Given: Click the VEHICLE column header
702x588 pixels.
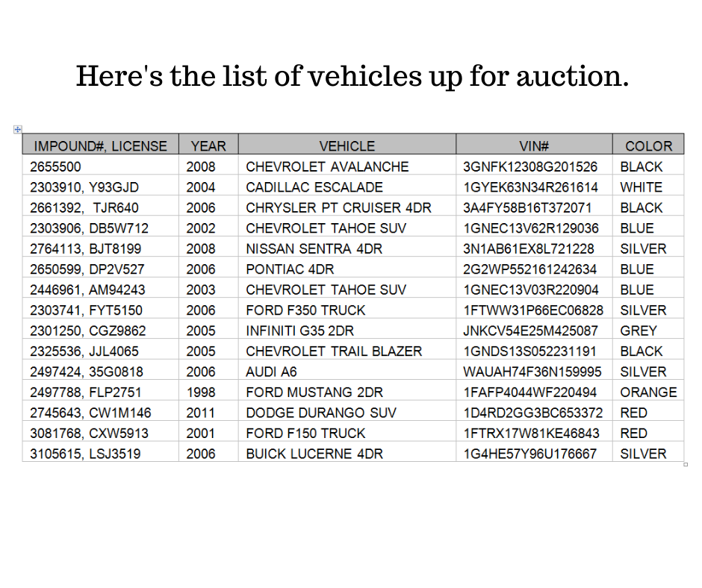Looking at the screenshot, I should [347, 144].
